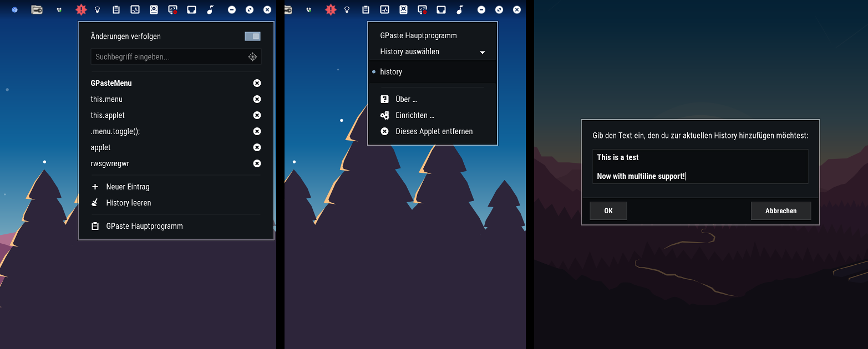The image size is (868, 349).
Task: Click the X circle icon in the middle panel
Action: (517, 9)
